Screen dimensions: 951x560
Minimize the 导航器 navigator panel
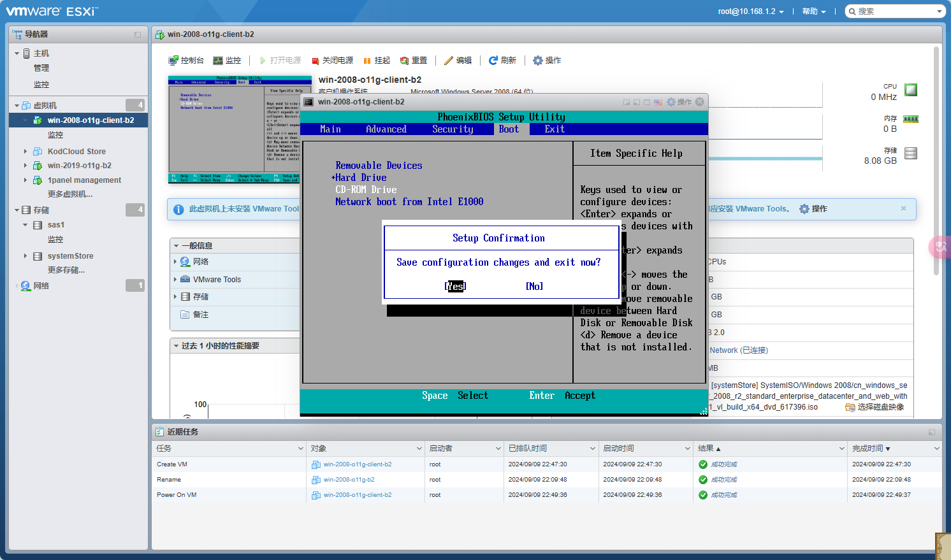138,34
